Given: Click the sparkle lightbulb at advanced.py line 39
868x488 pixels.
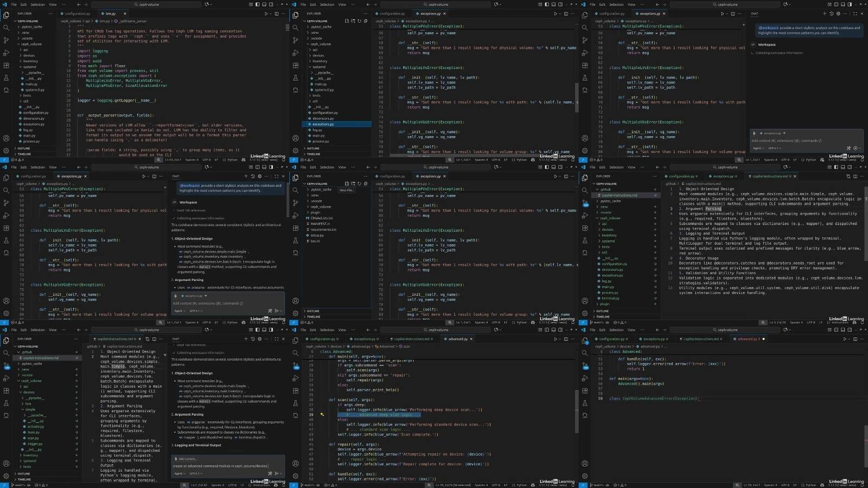Looking at the screenshot, I should 322,415.
